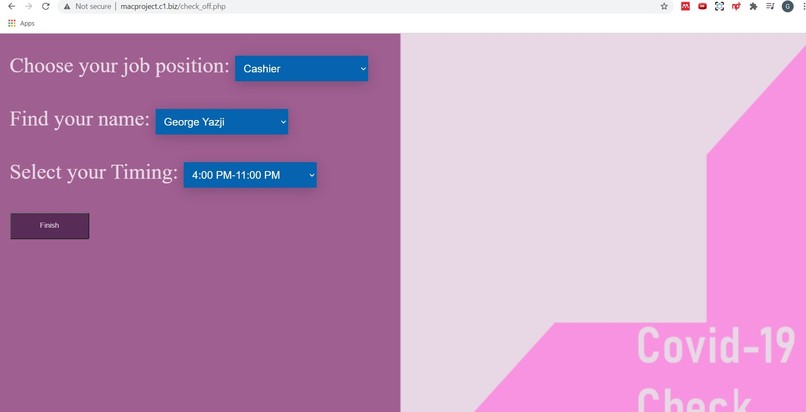Screen dimensions: 806x412
Task: Click the browser forward arrow
Action: [x=28, y=7]
